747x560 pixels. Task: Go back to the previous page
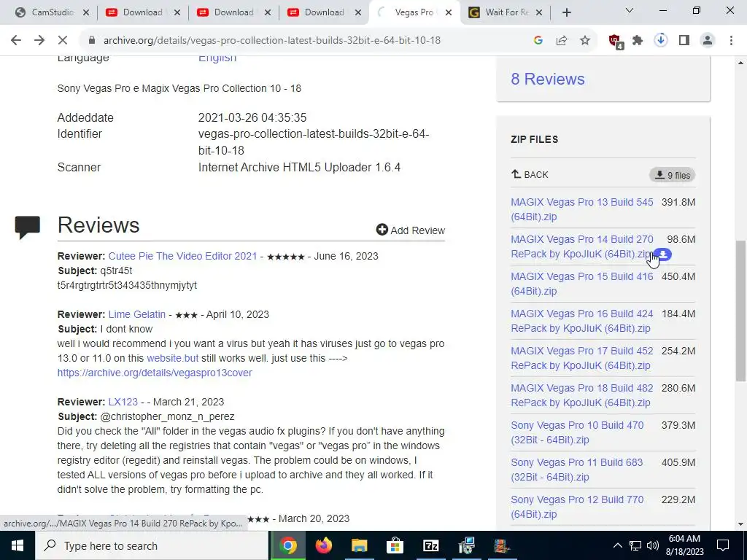pyautogui.click(x=16, y=41)
